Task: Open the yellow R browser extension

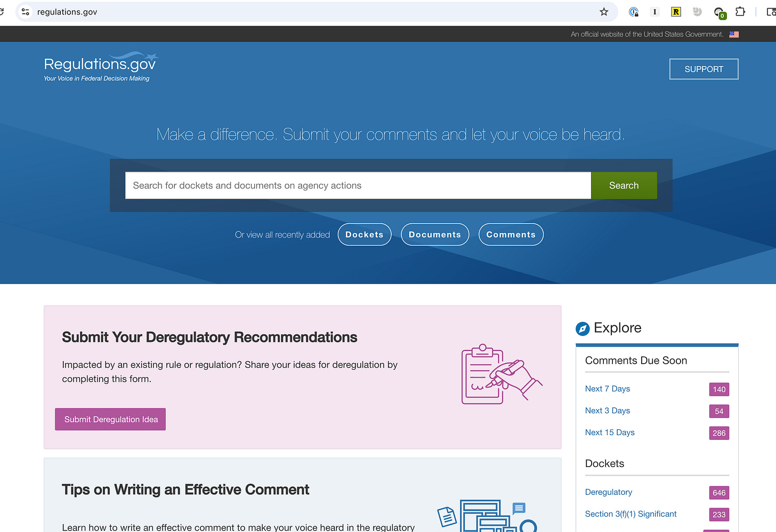Action: tap(676, 12)
